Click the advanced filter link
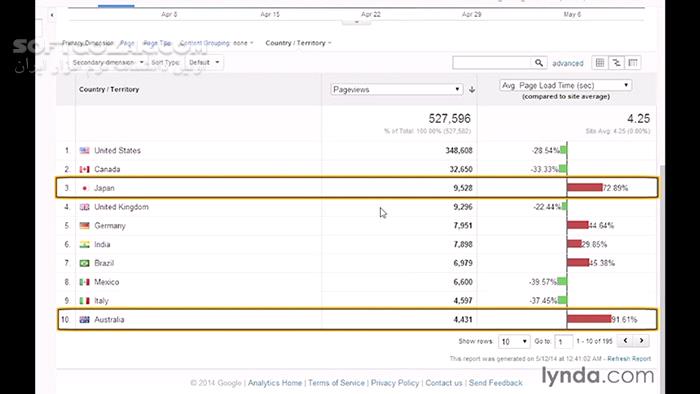This screenshot has height=394, width=700. coord(568,63)
